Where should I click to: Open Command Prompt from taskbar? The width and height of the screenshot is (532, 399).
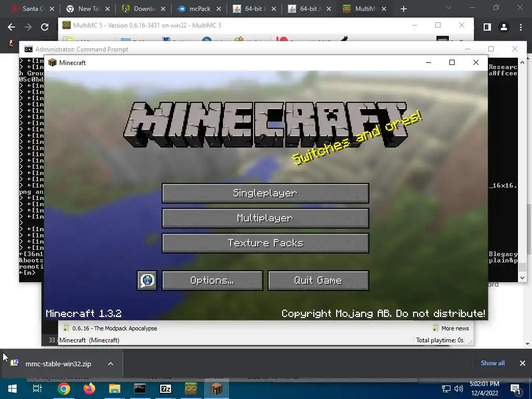pos(140,389)
